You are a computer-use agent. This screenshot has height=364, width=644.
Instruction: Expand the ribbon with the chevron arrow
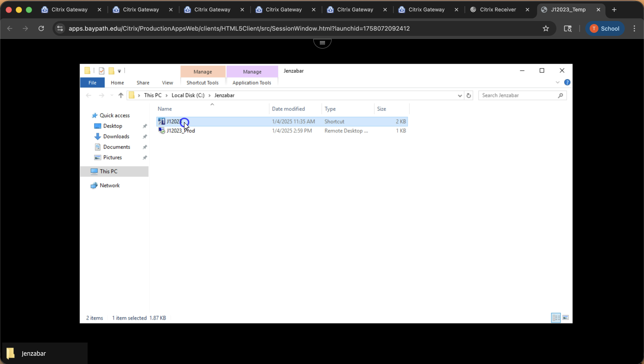coord(557,82)
